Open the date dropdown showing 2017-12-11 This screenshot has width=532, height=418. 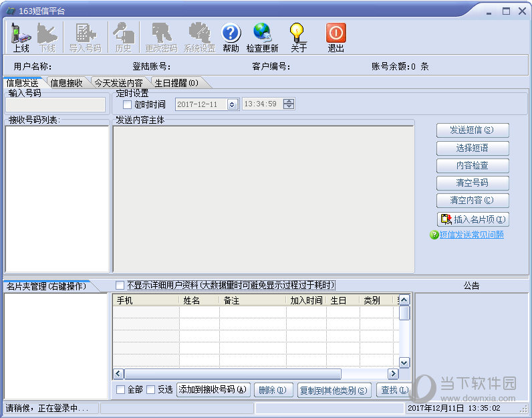click(232, 104)
